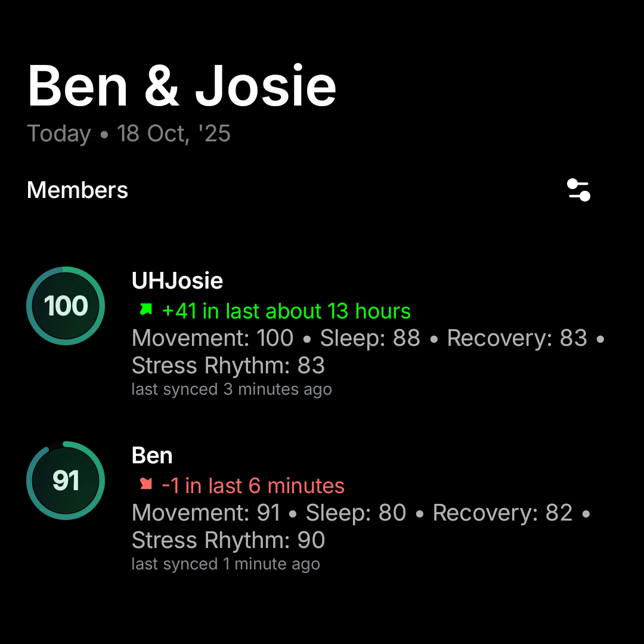
Task: Click Ben's last synced 1 minute ago
Action: pos(225,564)
